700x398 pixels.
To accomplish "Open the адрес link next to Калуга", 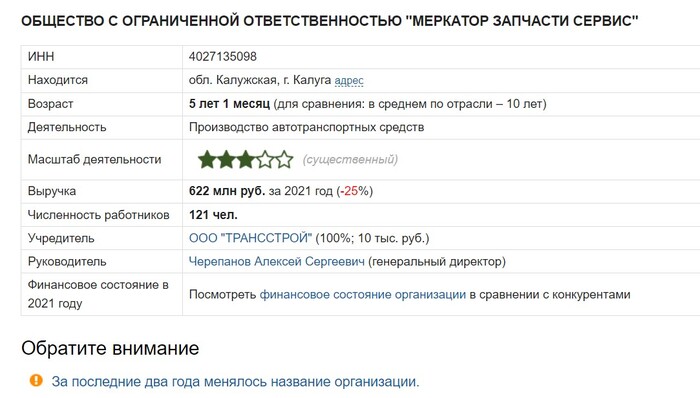I will [349, 81].
